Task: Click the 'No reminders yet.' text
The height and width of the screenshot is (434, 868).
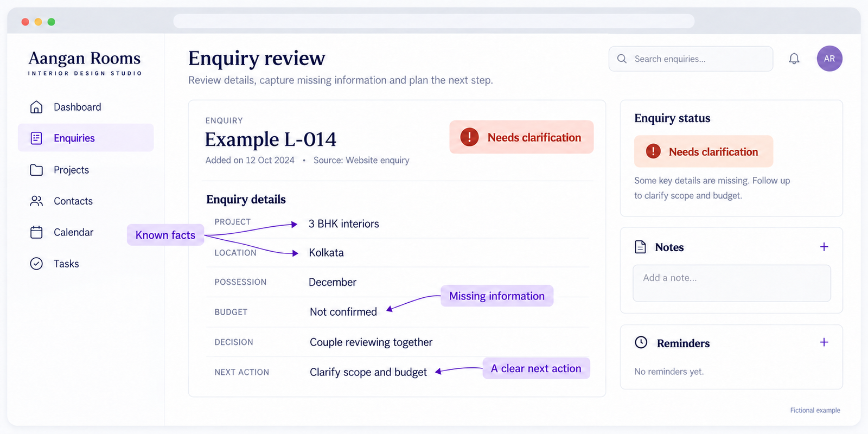Action: (x=669, y=372)
